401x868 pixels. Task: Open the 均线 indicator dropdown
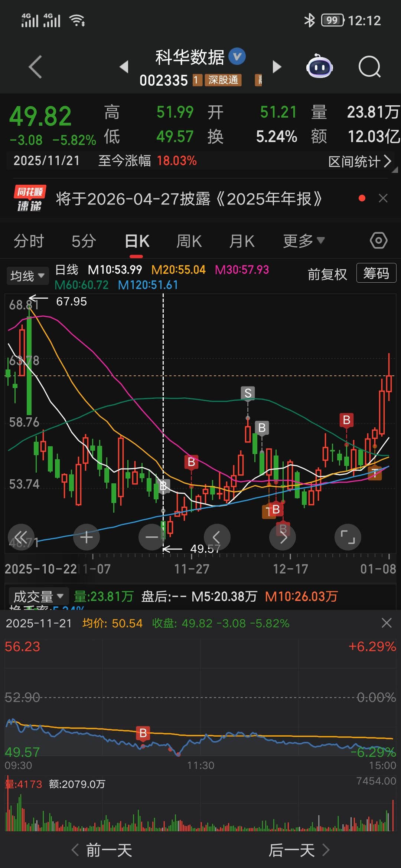click(27, 276)
